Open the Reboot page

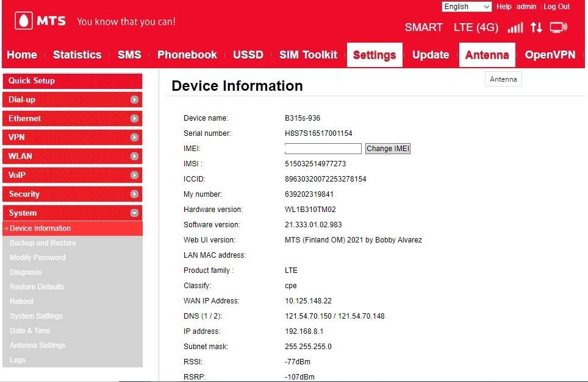22,302
